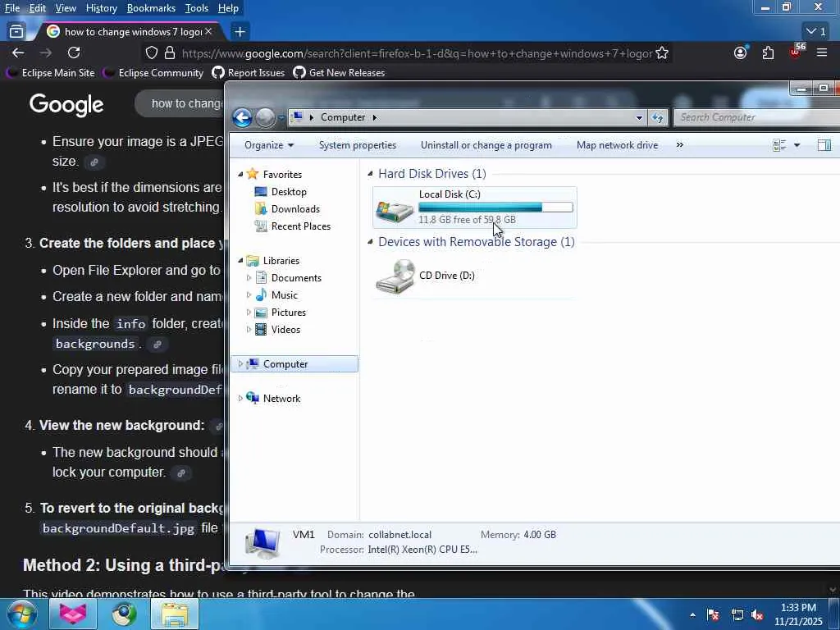Change the Explorer view layout icon
The height and width of the screenshot is (630, 840).
click(779, 145)
